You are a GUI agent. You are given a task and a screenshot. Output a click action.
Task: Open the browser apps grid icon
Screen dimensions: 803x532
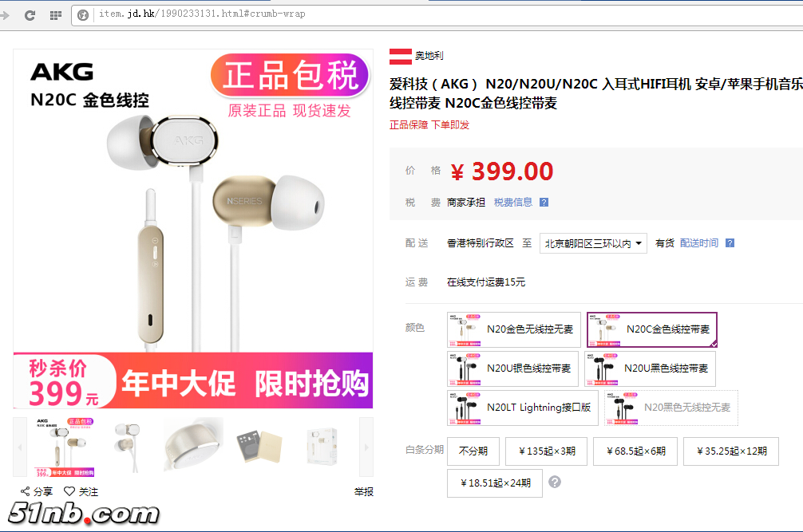[56, 15]
